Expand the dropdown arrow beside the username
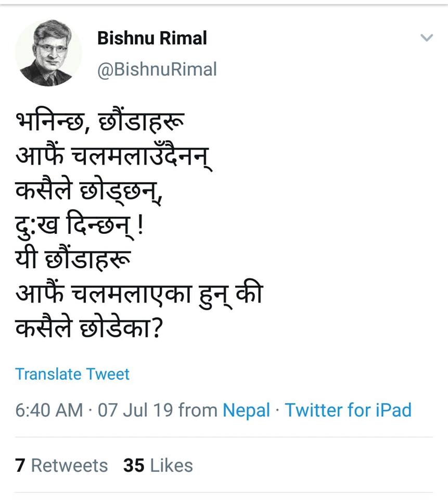This screenshot has width=448, height=500. [427, 37]
